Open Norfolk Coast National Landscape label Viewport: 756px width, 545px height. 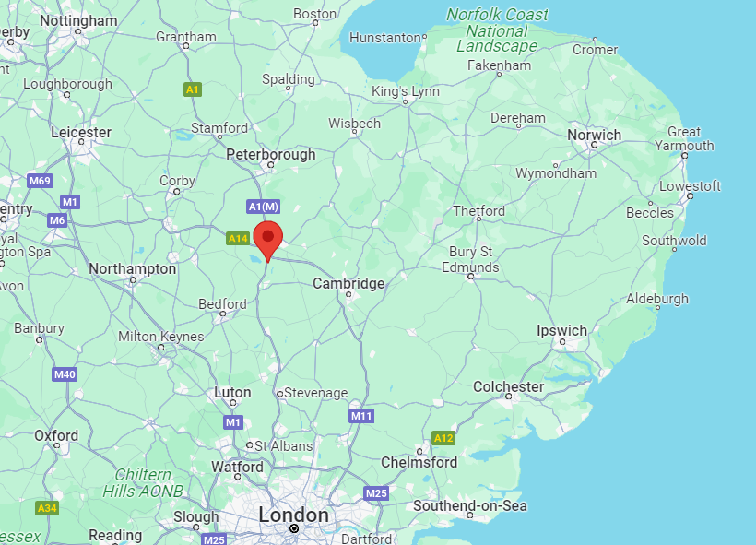point(497,30)
